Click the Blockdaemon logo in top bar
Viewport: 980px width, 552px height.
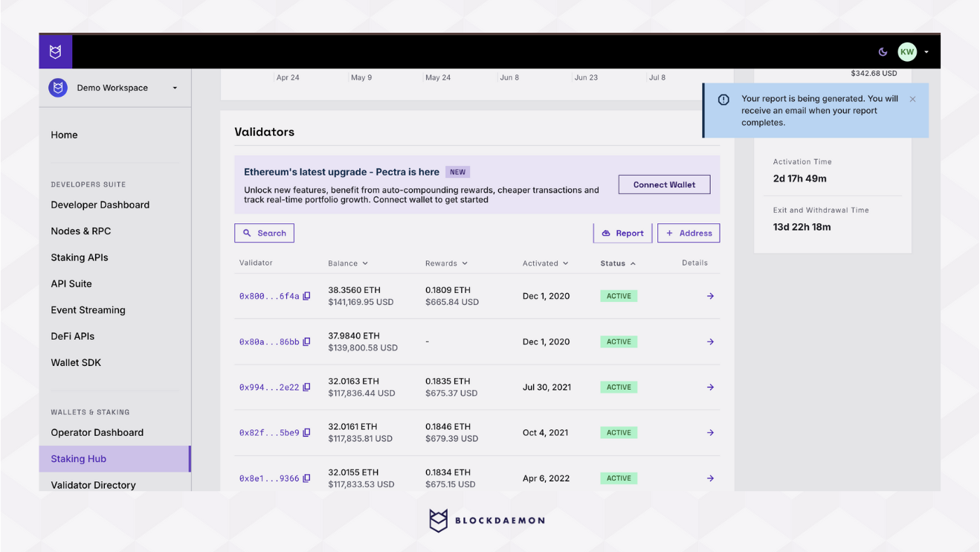(x=55, y=52)
